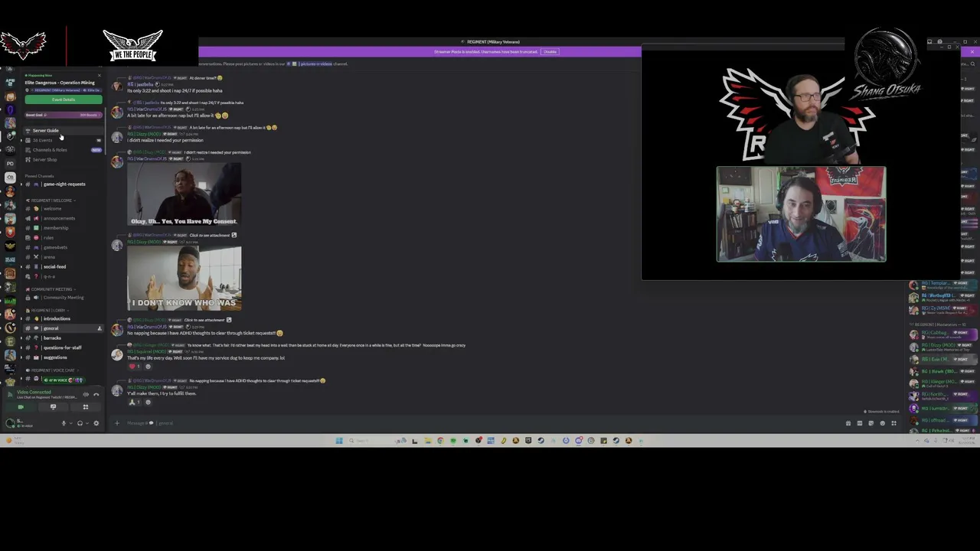Screen dimensions: 980x551
Task: Open the activities button in voice panel
Action: (86, 408)
